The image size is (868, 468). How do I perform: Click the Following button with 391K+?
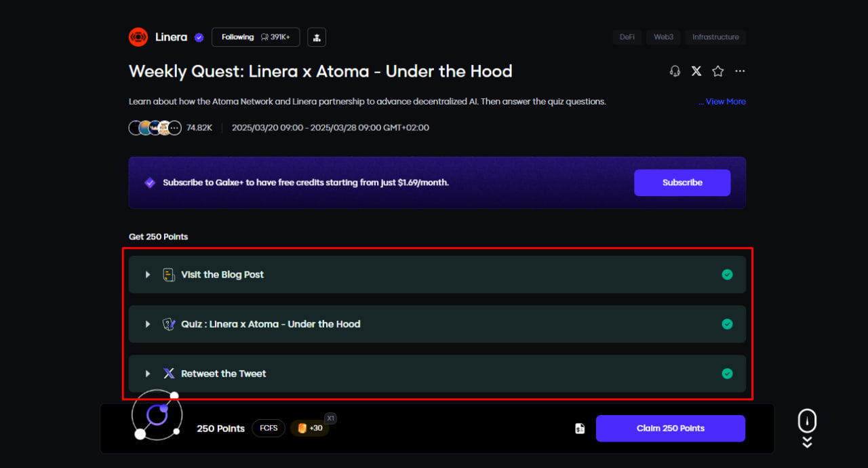[x=256, y=37]
